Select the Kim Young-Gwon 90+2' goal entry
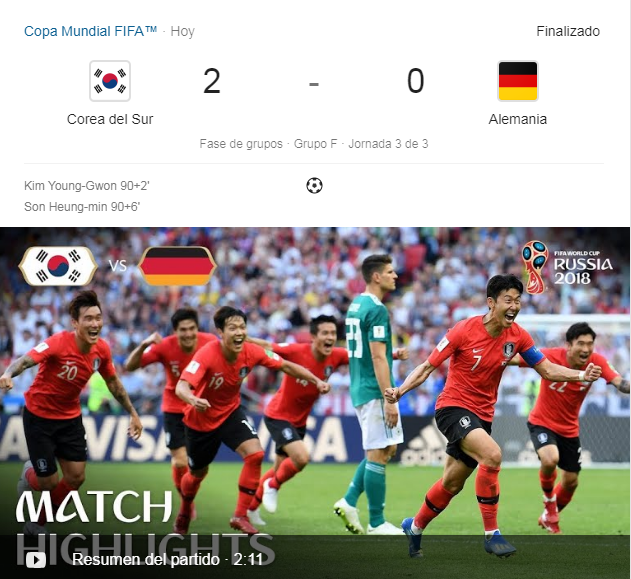 tap(87, 185)
